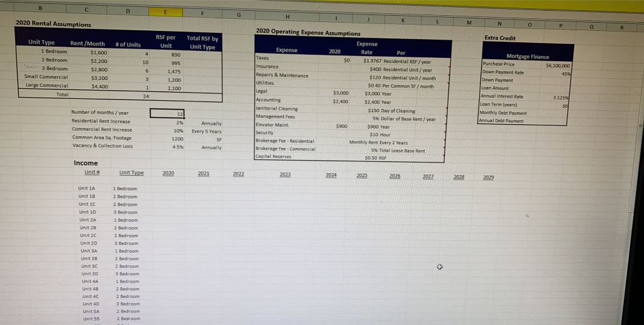
Task: Click the 'Taxes' expense cell
Action: [x=262, y=59]
